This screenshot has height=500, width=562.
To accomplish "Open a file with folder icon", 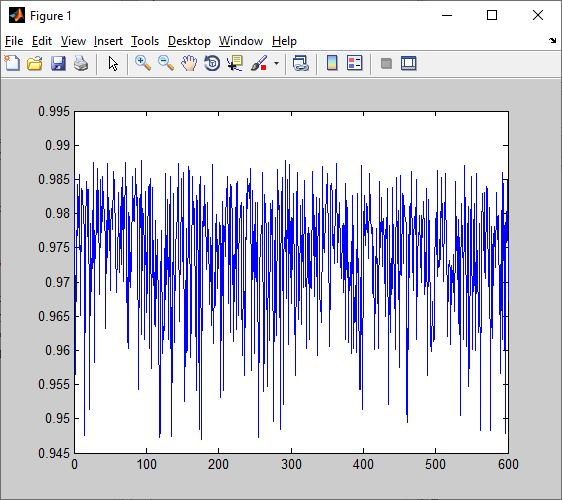I will (35, 63).
